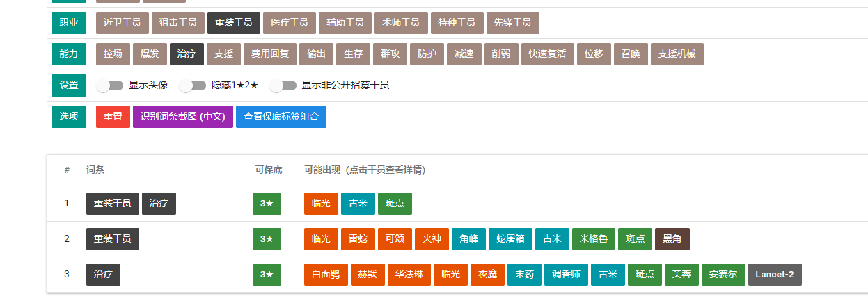This screenshot has height=308, width=868.
Task: Select the 位移 ability tag
Action: 594,54
